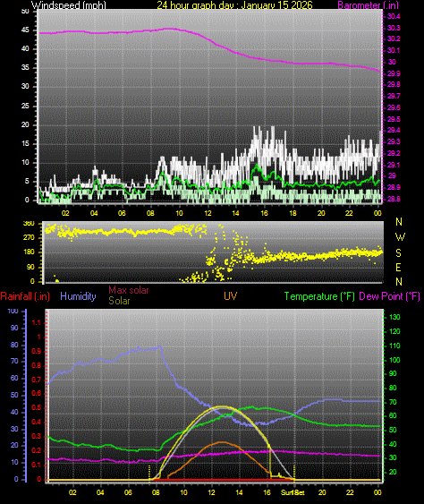Click the 30.3 barometer scale value
The width and height of the screenshot is (424, 504).
click(394, 28)
